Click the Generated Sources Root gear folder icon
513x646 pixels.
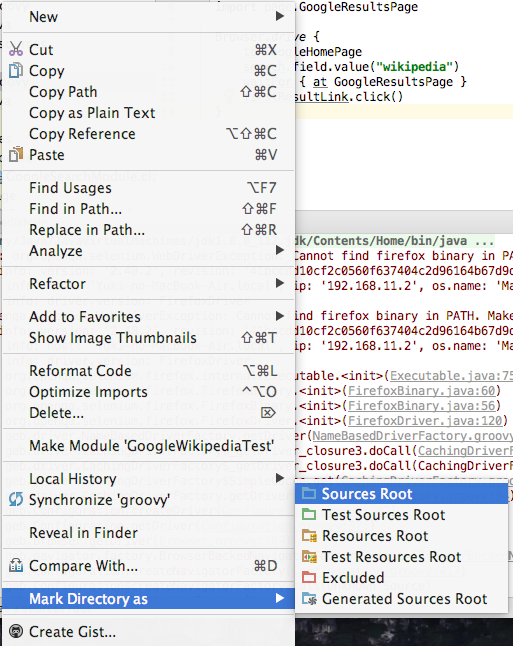309,598
